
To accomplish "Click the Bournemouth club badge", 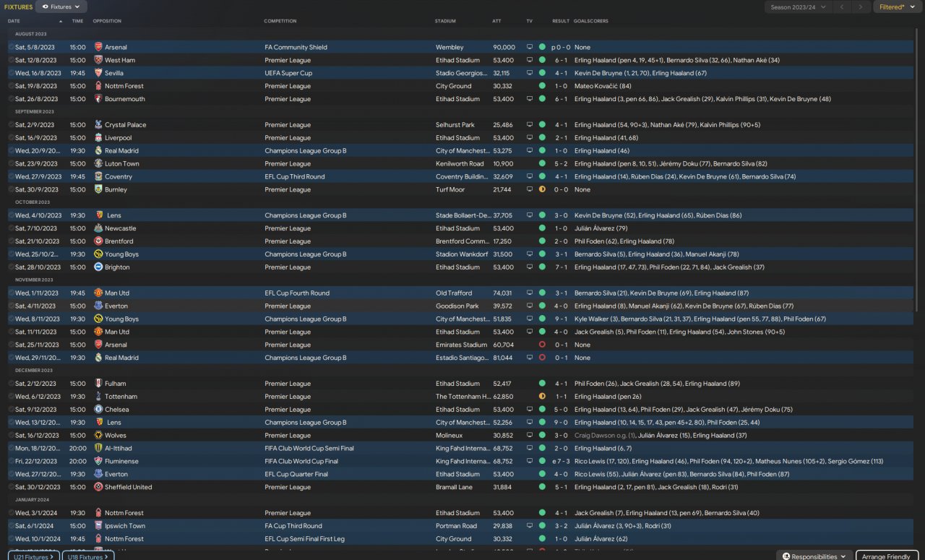I will point(98,99).
